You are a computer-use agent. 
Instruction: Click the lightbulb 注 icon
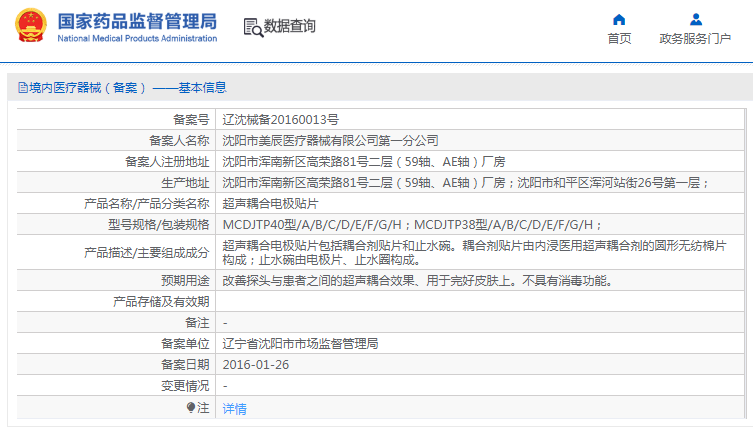pyautogui.click(x=191, y=407)
